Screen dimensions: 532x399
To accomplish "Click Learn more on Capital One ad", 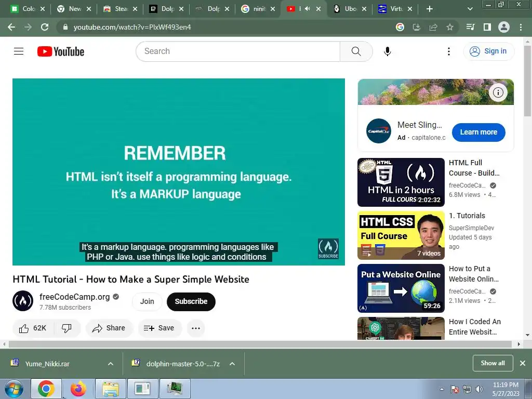I will tap(478, 132).
